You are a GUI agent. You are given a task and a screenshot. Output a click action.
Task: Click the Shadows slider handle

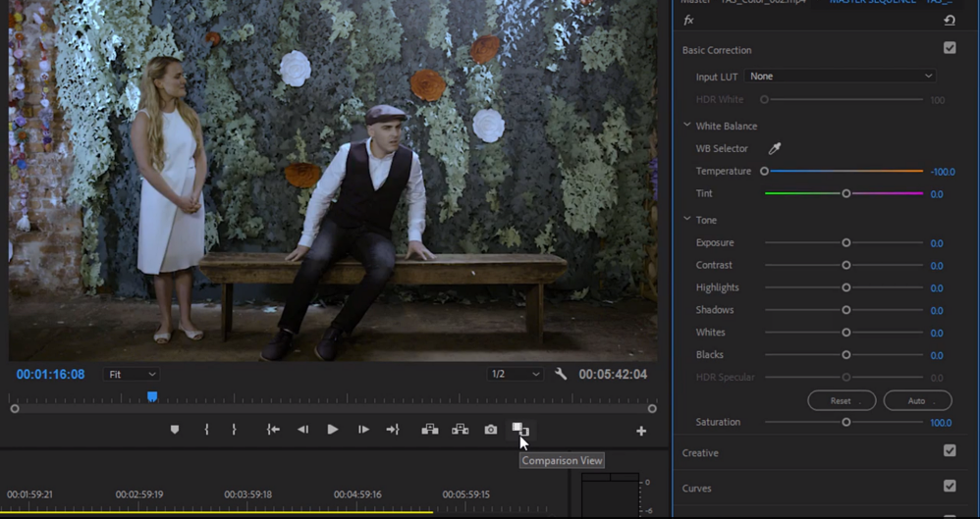point(846,310)
